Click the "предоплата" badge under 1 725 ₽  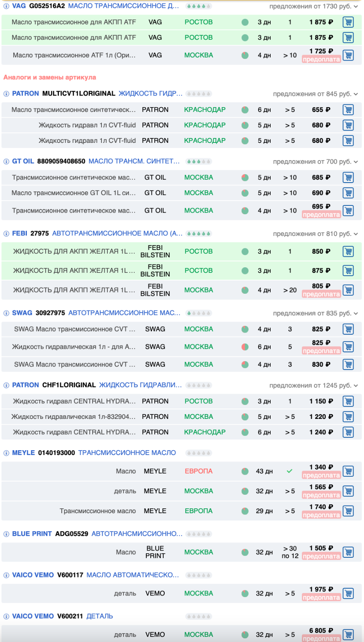(x=321, y=59)
